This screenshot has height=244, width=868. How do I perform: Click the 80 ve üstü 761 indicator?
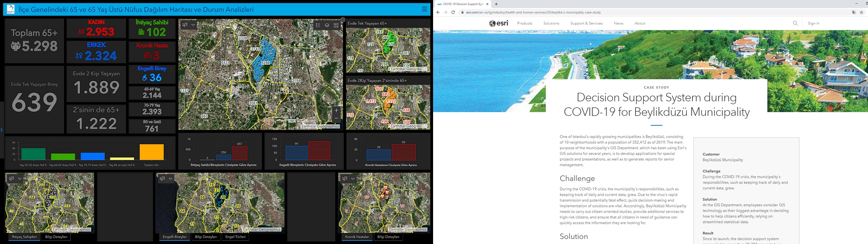coord(152,126)
